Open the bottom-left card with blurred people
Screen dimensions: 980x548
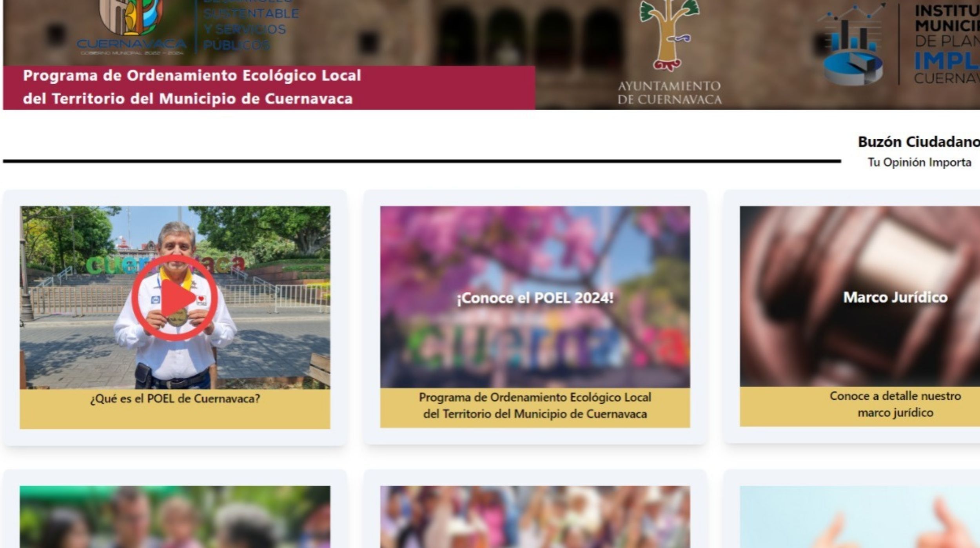pos(175,517)
